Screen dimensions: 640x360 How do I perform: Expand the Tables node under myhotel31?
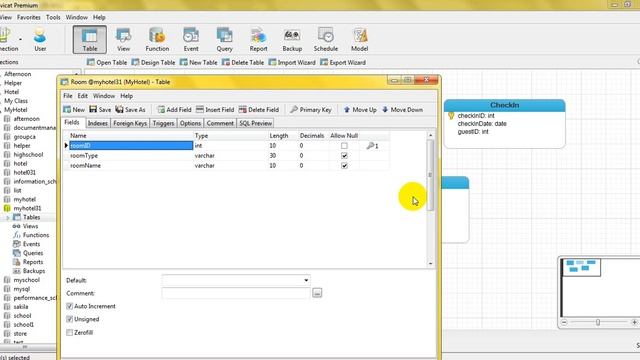(7, 218)
